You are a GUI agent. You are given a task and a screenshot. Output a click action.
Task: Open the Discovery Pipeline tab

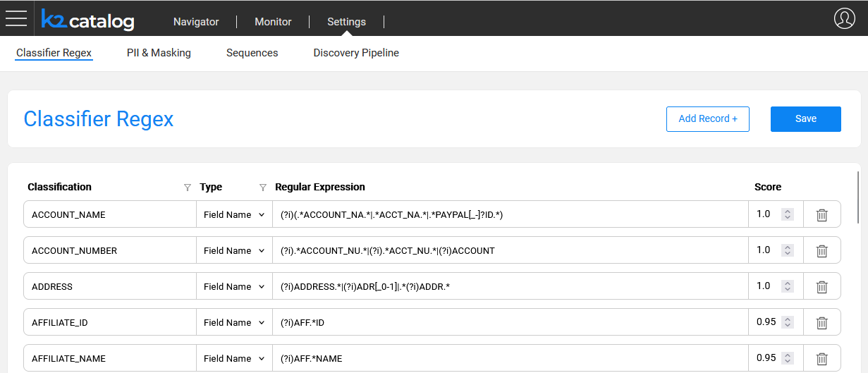pyautogui.click(x=356, y=53)
